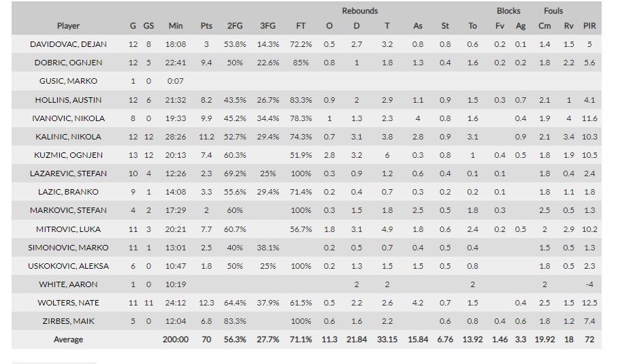Select Maik Zirbes in the table
This screenshot has height=364, width=618.
click(68, 321)
